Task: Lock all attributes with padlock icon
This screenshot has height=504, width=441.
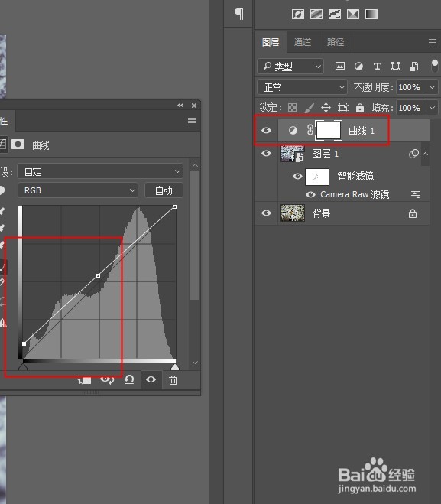Action: 360,108
